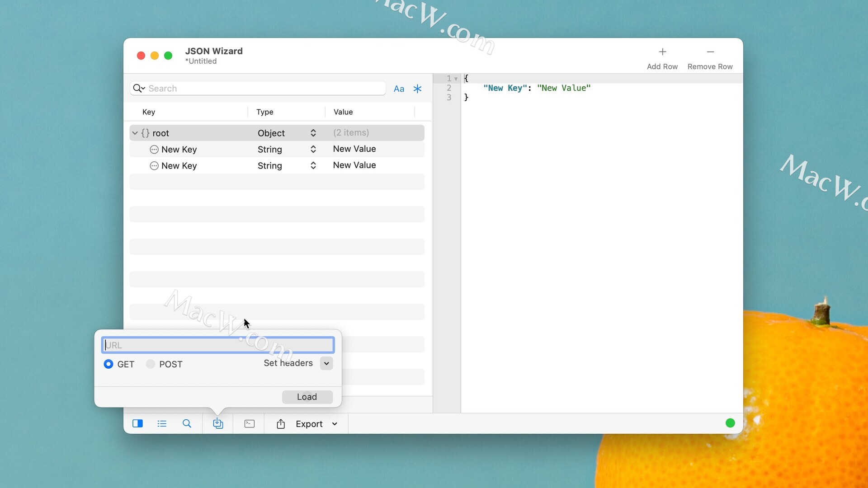Click the magnifier icon in bottom toolbar
Screen dimensions: 868x488
(187, 423)
